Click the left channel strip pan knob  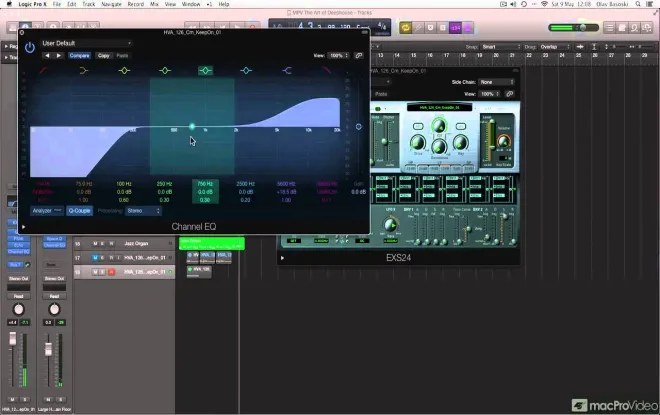[x=19, y=310]
